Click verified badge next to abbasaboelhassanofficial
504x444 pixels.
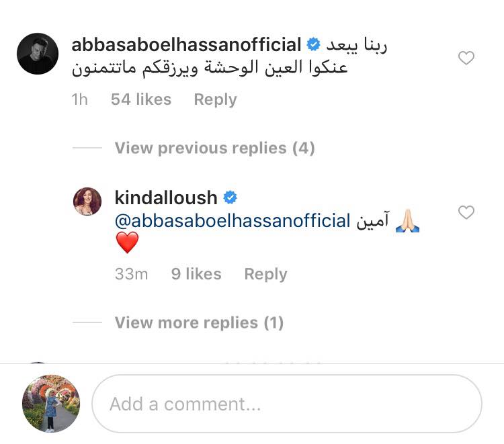pyautogui.click(x=313, y=45)
